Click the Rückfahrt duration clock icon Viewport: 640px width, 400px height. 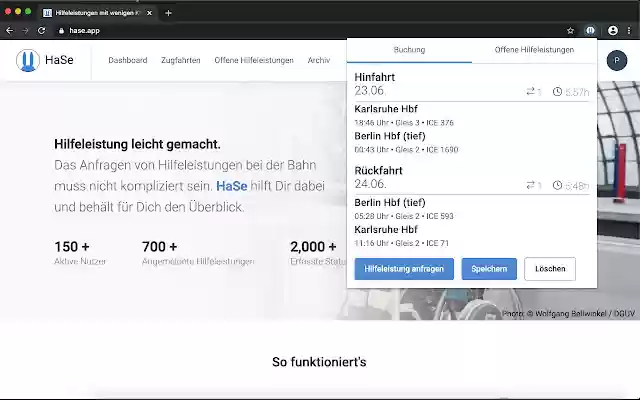pos(557,185)
